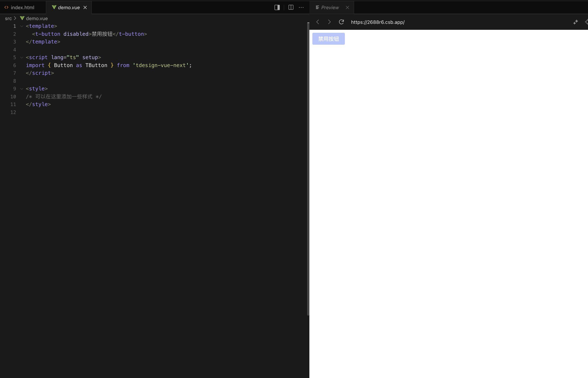Toggle the sidebar panel icon
This screenshot has width=588, height=378.
[x=277, y=7]
